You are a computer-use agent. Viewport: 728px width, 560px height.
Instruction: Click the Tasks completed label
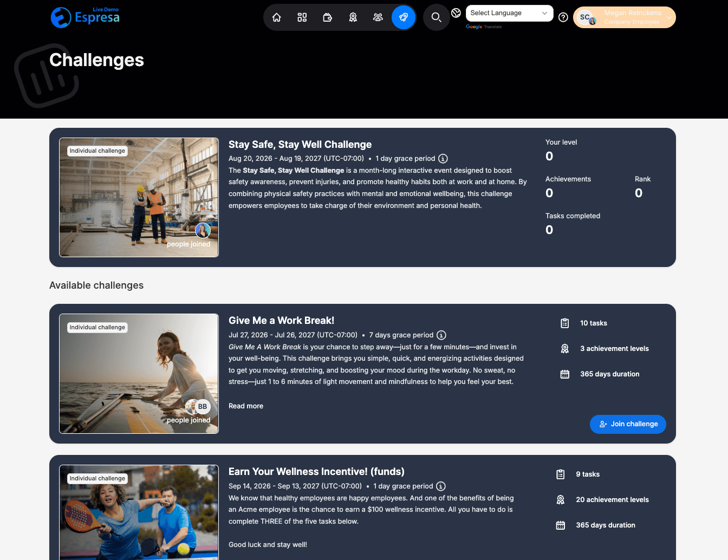(573, 216)
